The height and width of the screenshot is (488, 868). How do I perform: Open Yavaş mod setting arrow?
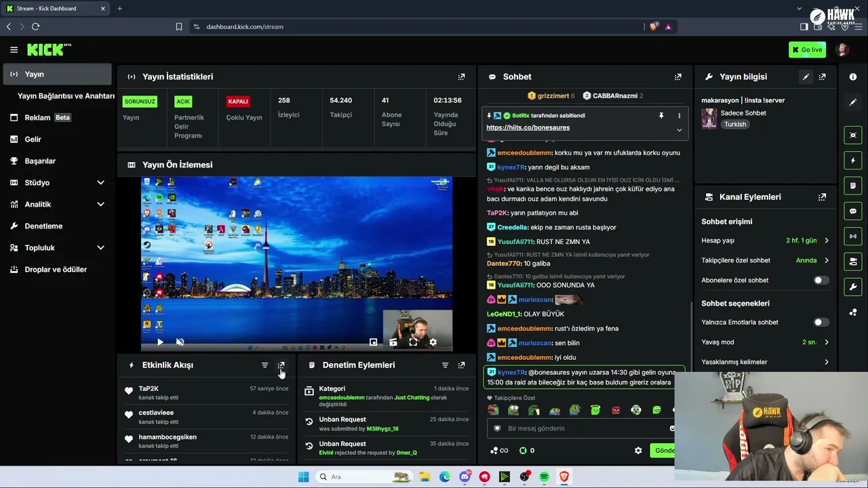point(826,342)
